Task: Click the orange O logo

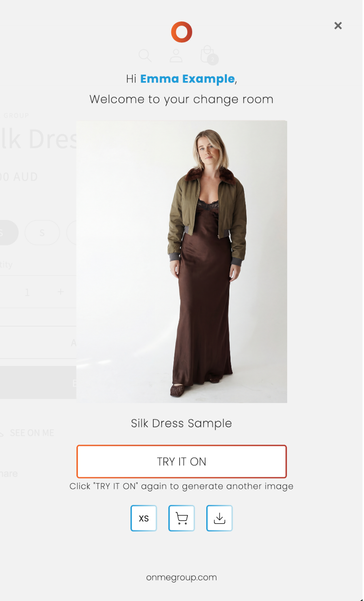Action: pyautogui.click(x=182, y=32)
